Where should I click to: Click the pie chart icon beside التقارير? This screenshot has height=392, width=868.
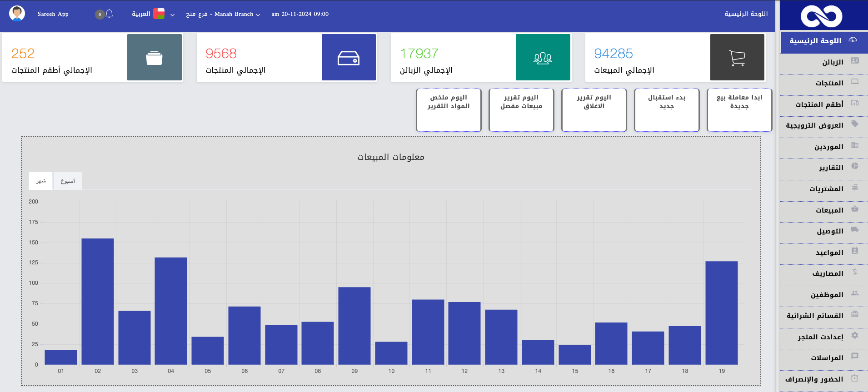click(855, 166)
